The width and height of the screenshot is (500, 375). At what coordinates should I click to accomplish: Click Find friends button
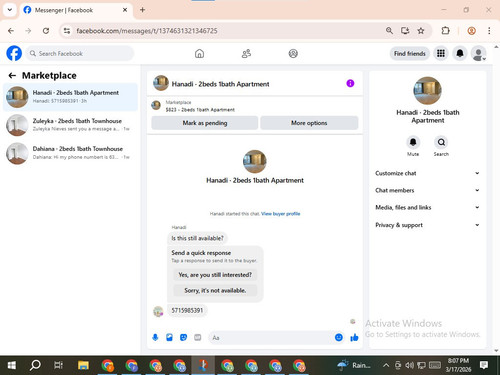click(410, 53)
